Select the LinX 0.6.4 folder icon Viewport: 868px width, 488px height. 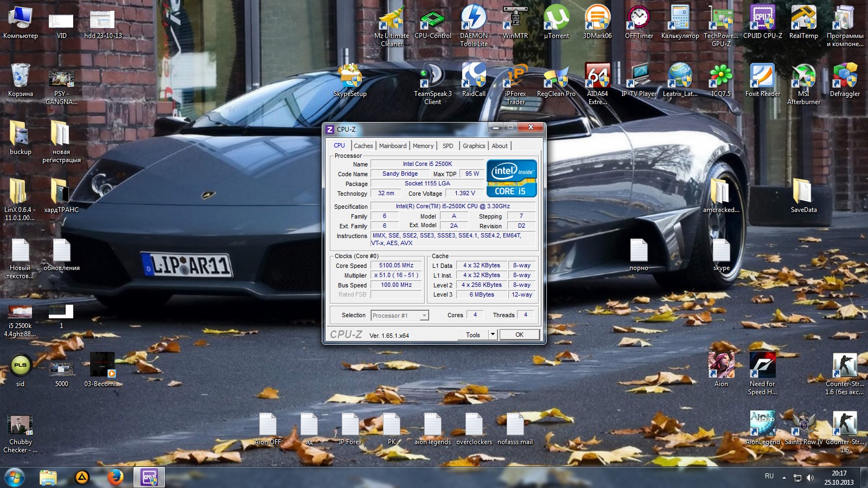tap(20, 199)
